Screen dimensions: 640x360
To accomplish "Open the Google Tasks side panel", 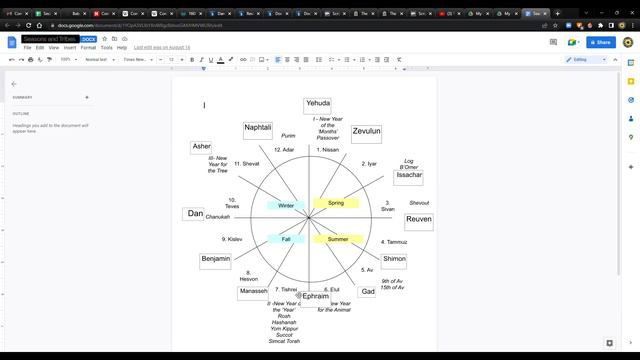I will click(x=631, y=100).
